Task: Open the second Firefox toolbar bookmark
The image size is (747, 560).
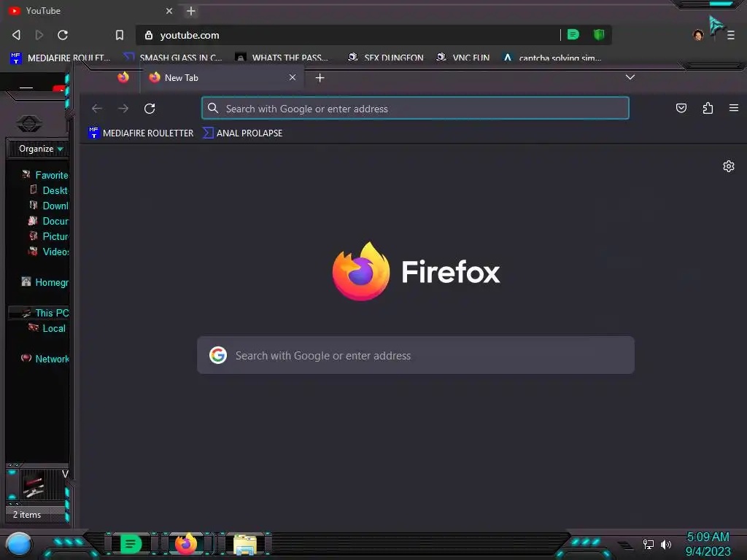Action: tap(242, 133)
